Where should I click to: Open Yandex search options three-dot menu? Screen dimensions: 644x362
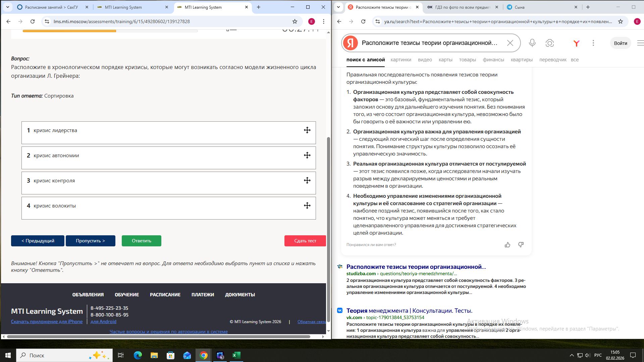[593, 43]
